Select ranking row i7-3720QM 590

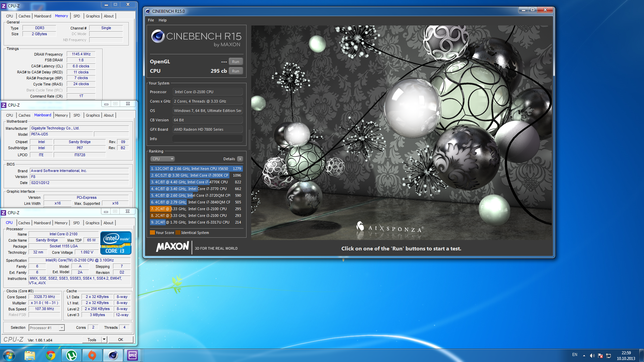point(196,195)
